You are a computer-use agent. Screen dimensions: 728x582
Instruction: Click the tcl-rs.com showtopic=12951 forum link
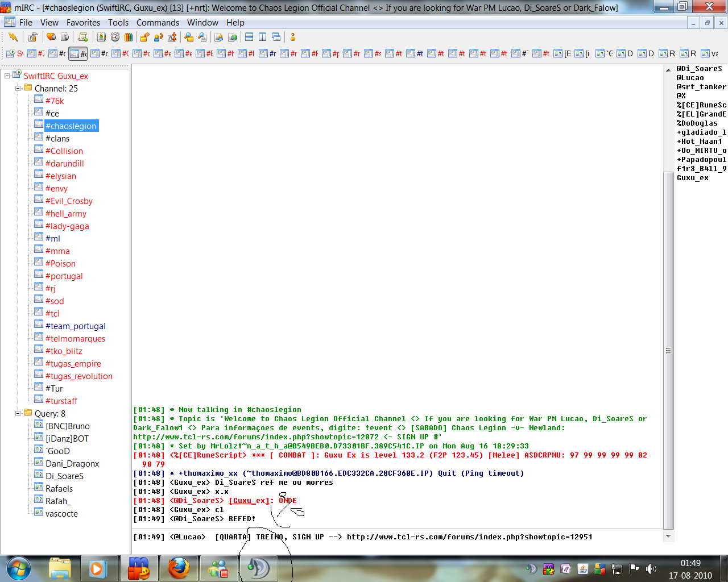(469, 537)
